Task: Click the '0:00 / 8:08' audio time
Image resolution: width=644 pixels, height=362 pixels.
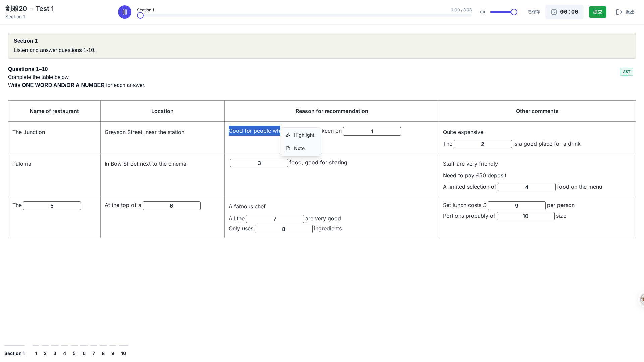Action: pos(461,10)
